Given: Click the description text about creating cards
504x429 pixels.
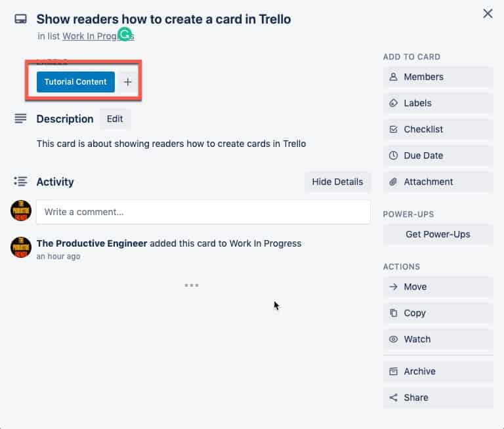Looking at the screenshot, I should click(x=171, y=144).
